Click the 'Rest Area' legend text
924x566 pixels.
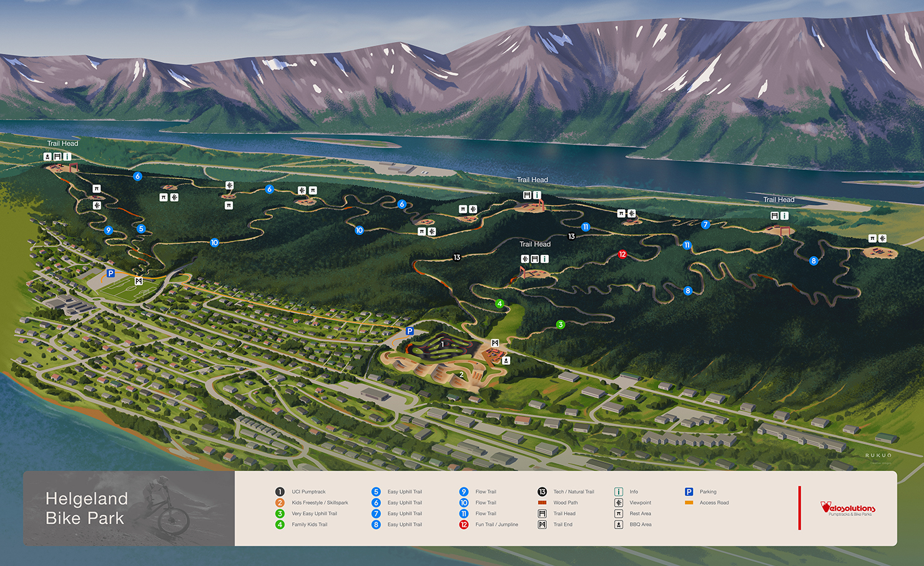[640, 514]
